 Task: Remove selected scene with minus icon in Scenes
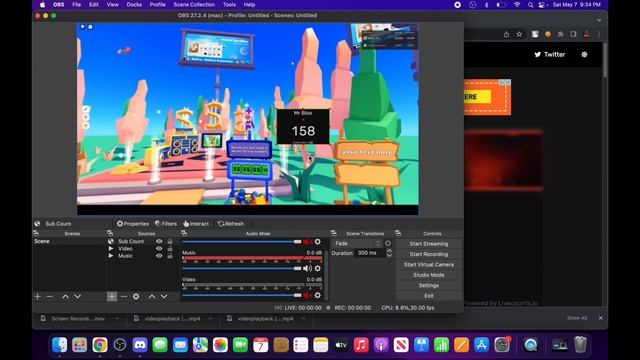click(x=50, y=297)
